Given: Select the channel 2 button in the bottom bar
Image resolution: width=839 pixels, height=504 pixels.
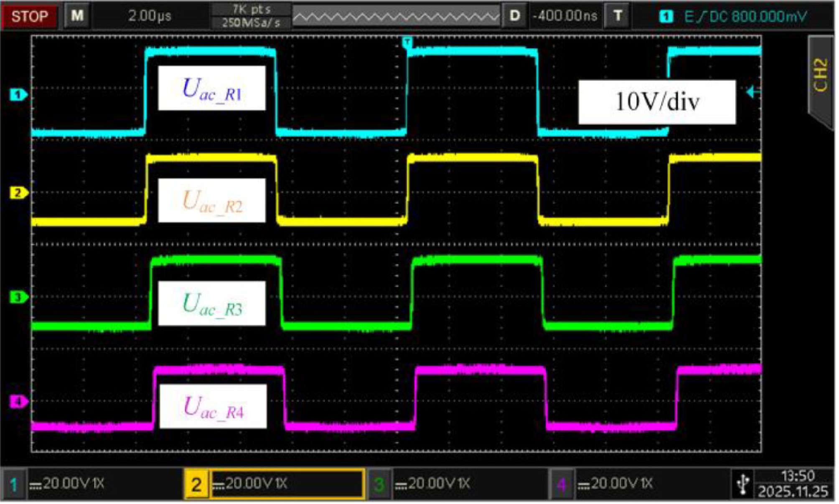Looking at the screenshot, I should coord(196,484).
